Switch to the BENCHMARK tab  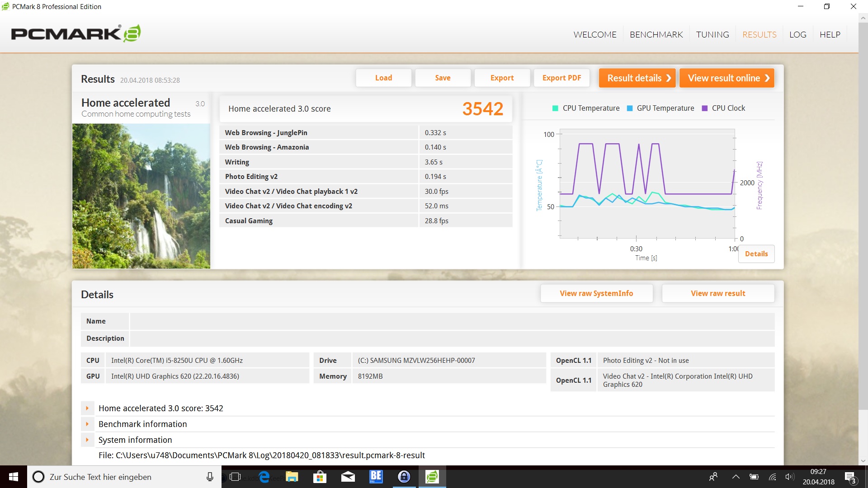[656, 34]
